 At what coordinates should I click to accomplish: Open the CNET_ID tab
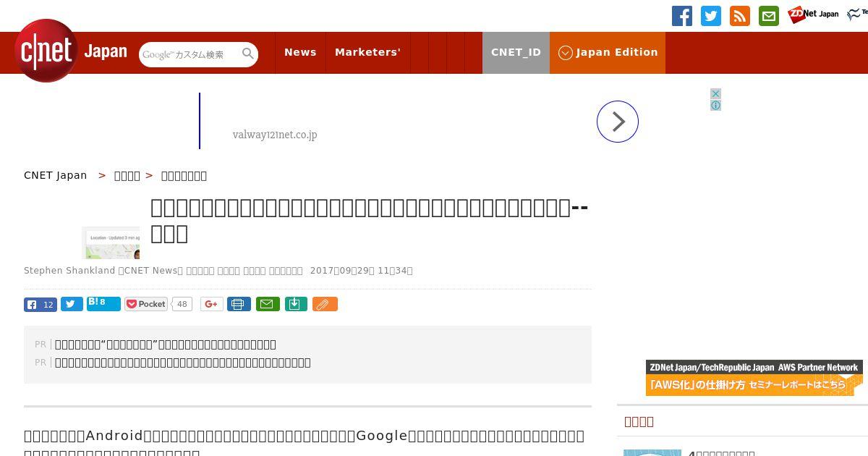(x=516, y=52)
